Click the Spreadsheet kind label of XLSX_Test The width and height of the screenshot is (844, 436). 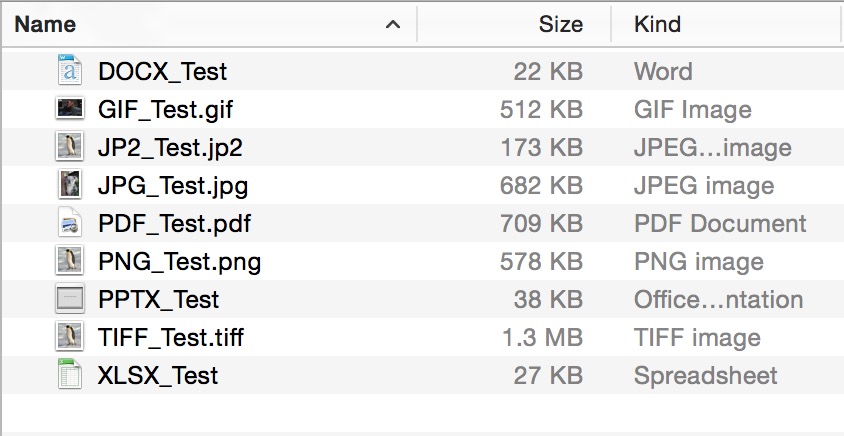point(706,376)
